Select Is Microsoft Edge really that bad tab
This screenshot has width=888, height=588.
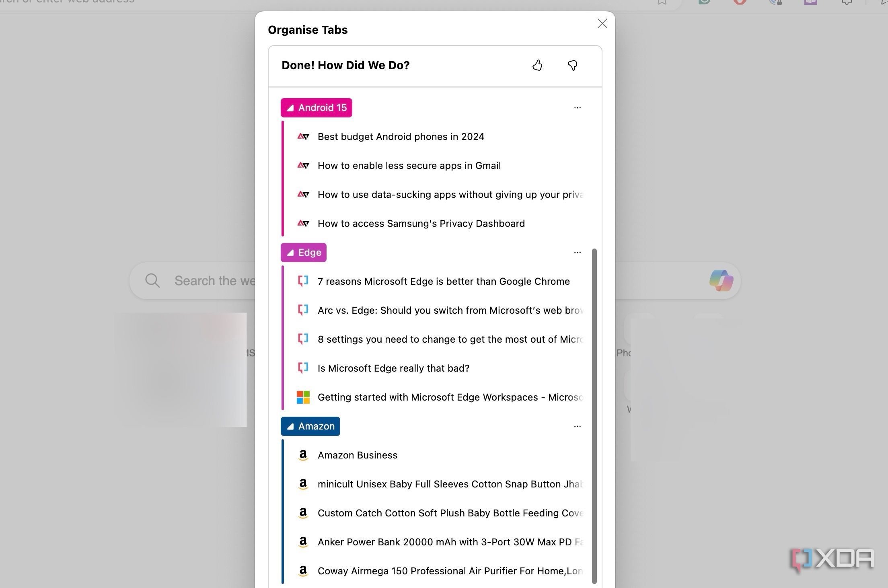coord(393,368)
